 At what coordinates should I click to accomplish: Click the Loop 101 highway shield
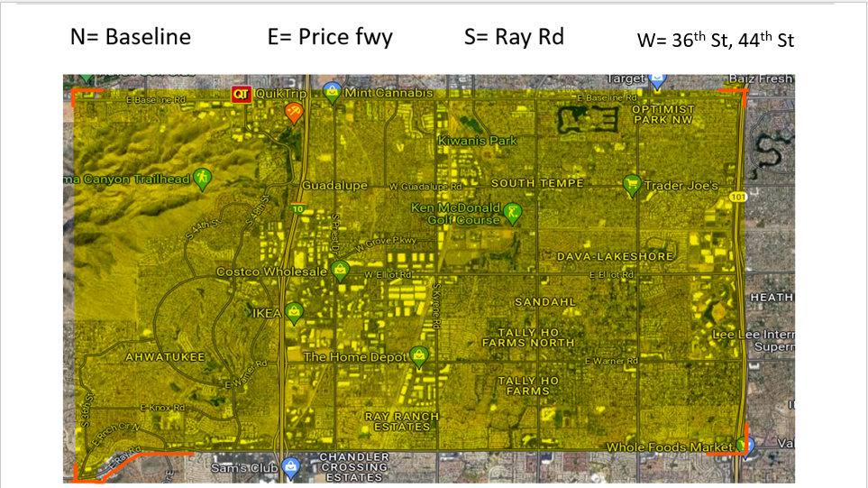click(738, 198)
